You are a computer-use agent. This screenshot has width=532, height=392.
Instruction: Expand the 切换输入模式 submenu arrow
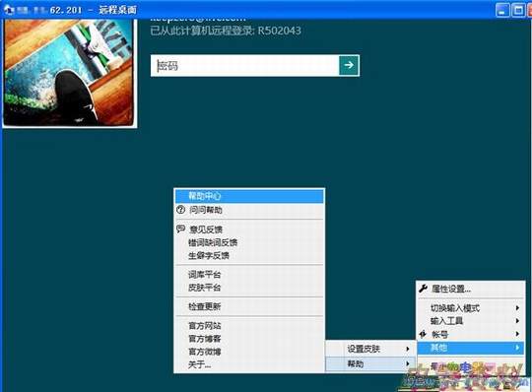pos(517,308)
